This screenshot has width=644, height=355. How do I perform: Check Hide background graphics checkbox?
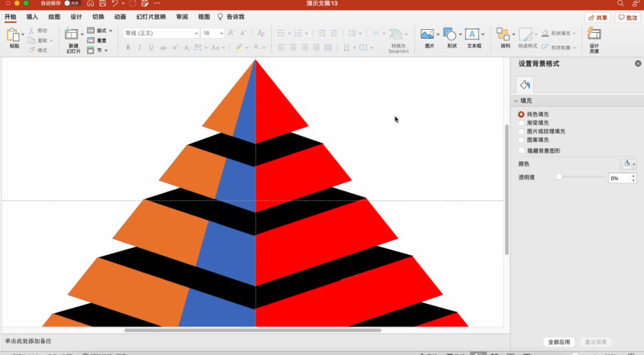point(522,151)
